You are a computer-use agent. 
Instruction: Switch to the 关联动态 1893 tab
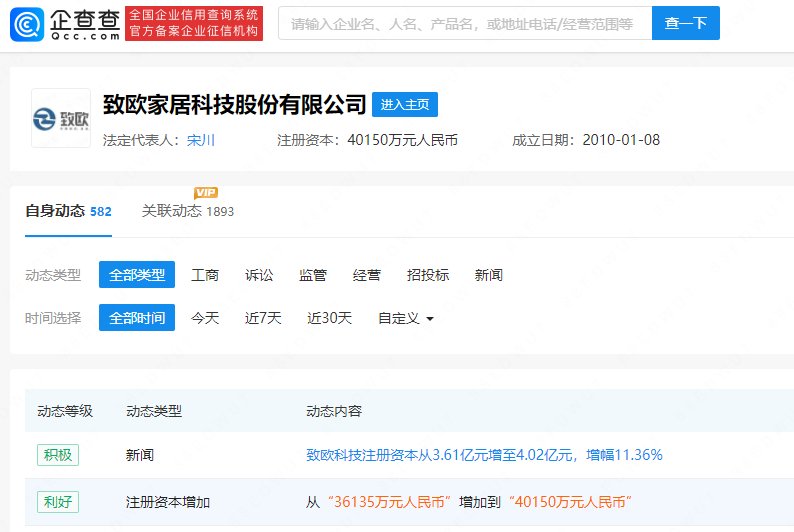[188, 211]
